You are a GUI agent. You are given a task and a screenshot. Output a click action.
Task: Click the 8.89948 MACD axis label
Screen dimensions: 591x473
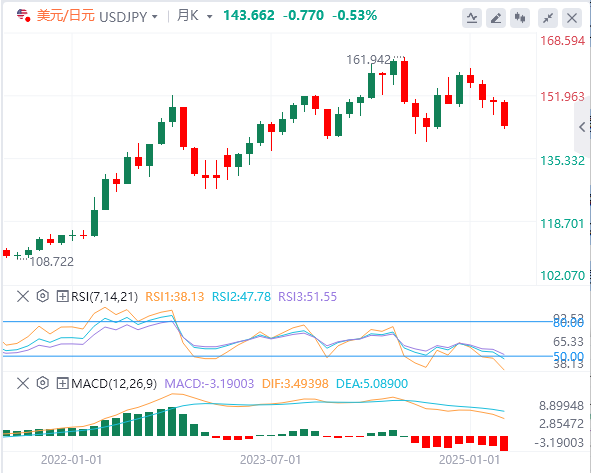[x=561, y=406]
